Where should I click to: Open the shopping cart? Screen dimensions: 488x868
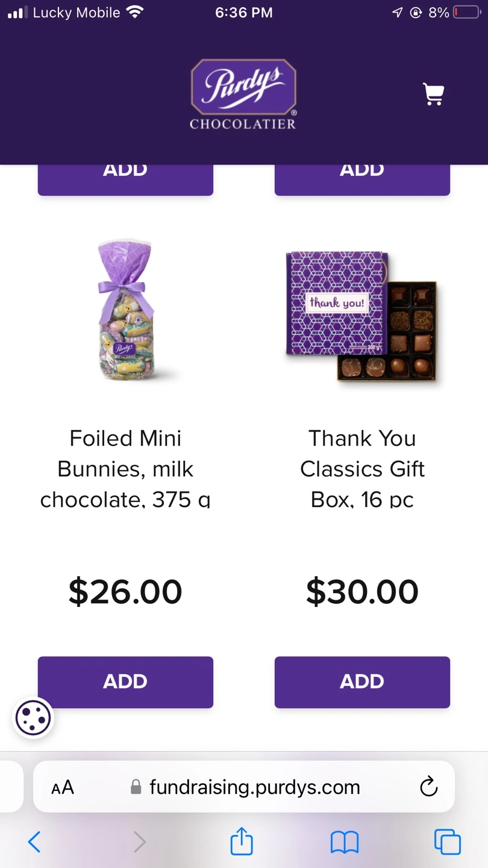434,95
